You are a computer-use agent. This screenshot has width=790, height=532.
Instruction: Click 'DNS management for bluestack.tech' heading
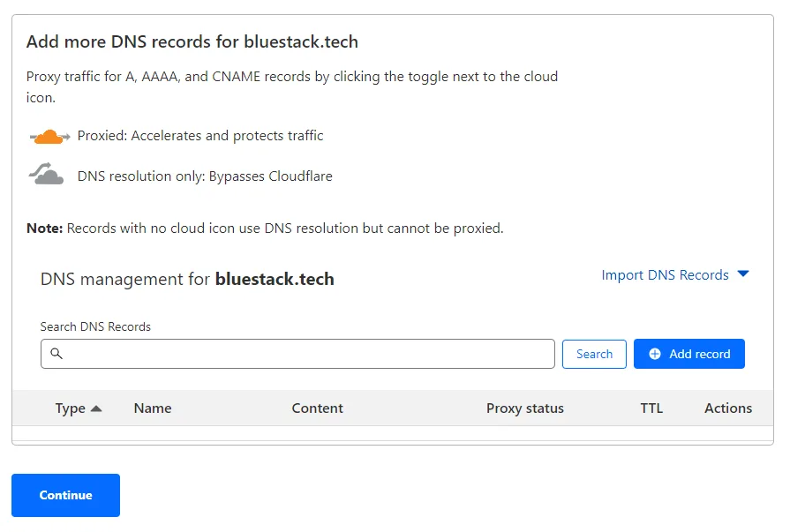click(187, 279)
